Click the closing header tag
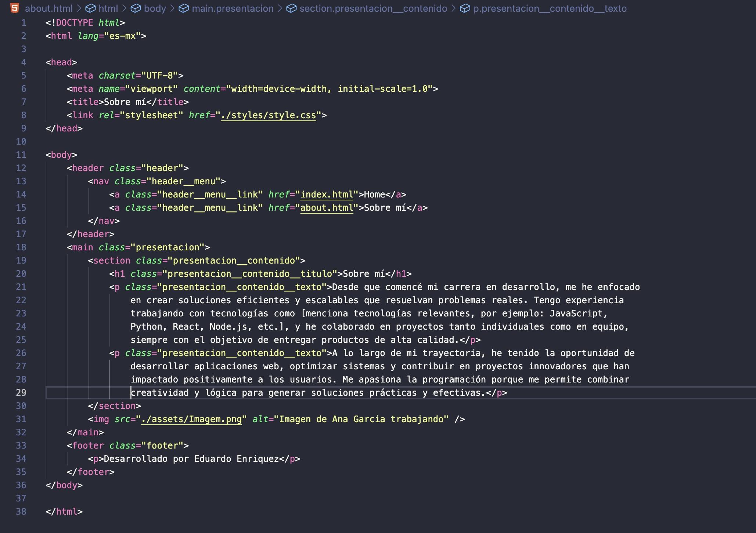Image resolution: width=756 pixels, height=533 pixels. coord(90,234)
